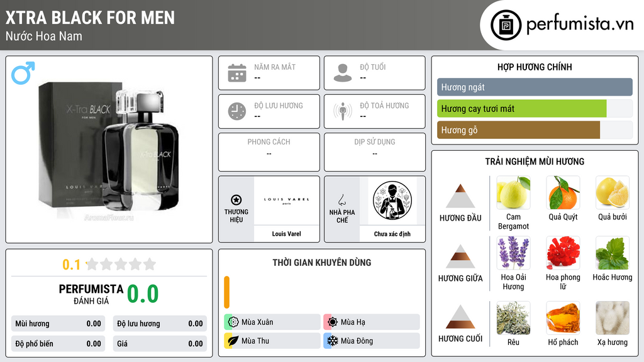Select the Hổ phách note image

click(563, 318)
